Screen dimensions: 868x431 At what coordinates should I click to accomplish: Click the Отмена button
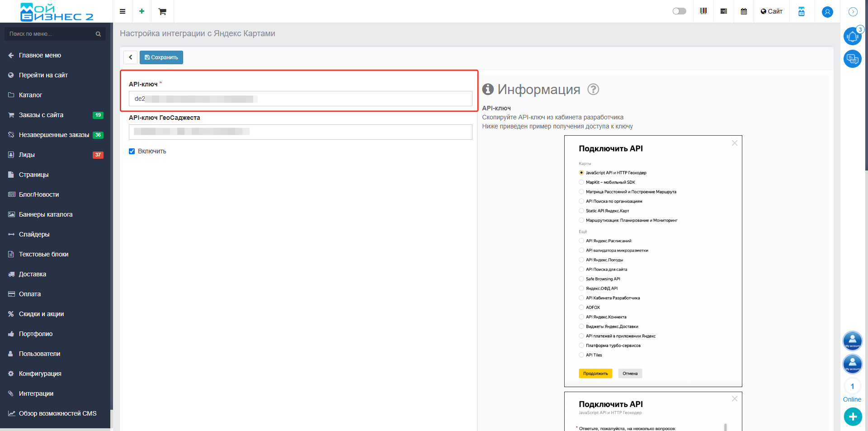pyautogui.click(x=630, y=374)
